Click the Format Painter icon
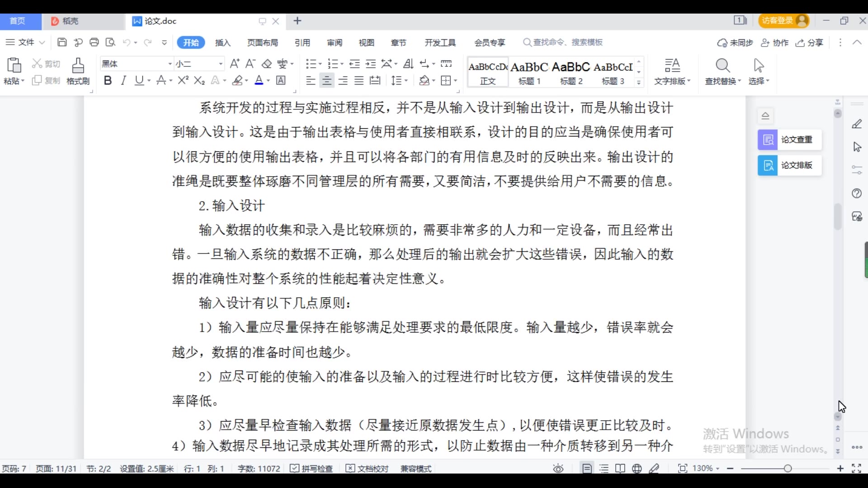The width and height of the screenshot is (868, 488). 78,71
